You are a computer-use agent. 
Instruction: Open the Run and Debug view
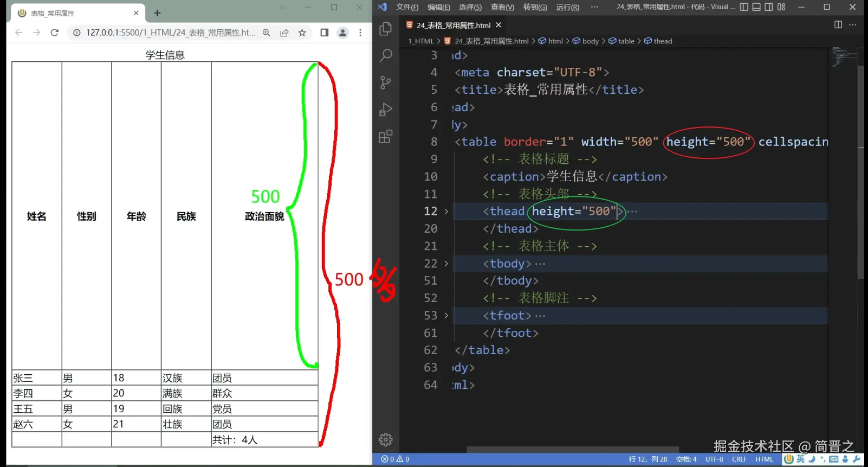click(386, 110)
